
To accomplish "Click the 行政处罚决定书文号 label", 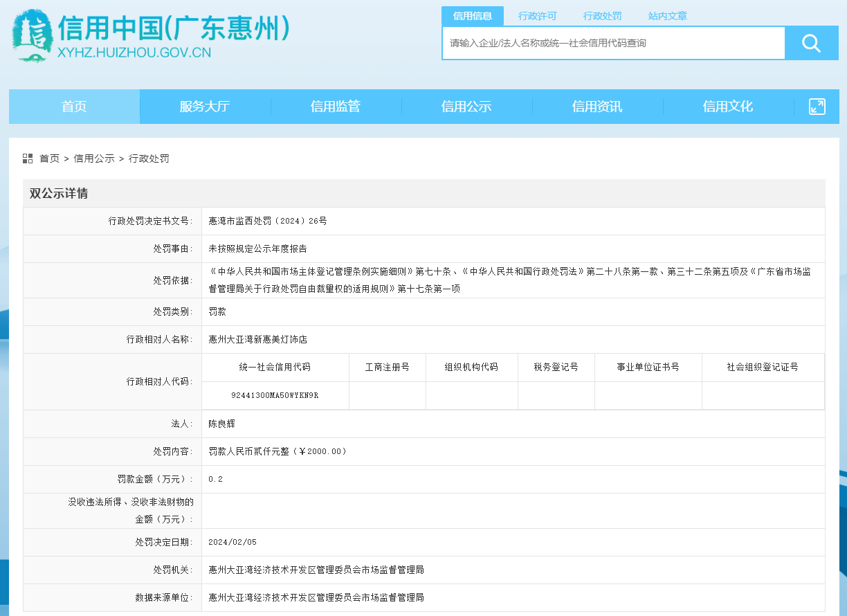I will pos(151,221).
